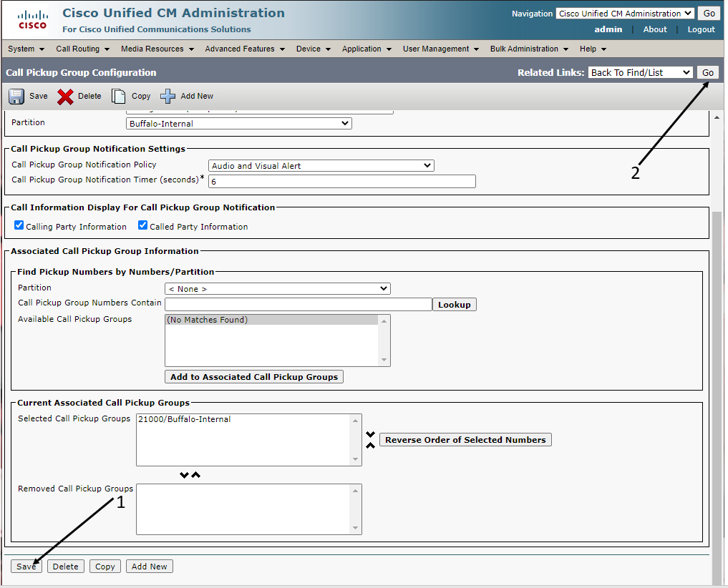Uncheck Called Party Information
The width and height of the screenshot is (728, 588).
(142, 225)
